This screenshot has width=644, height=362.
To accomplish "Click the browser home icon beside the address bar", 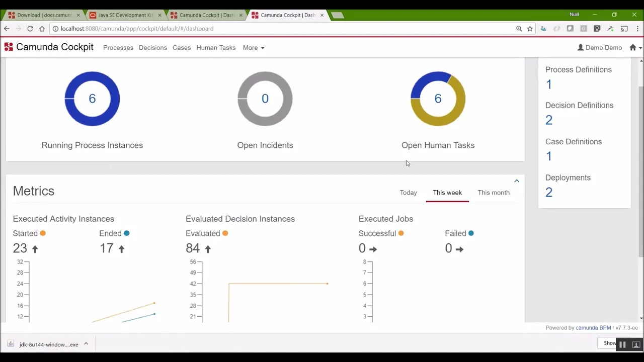I will 42,29.
